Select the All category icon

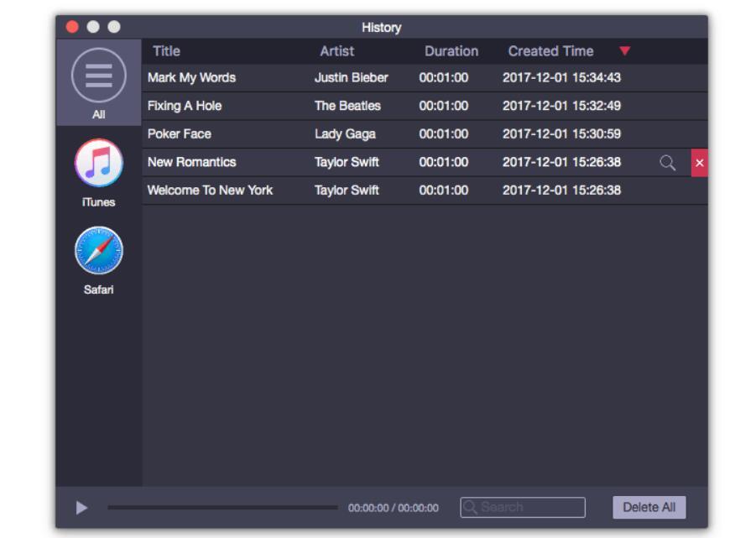point(99,76)
